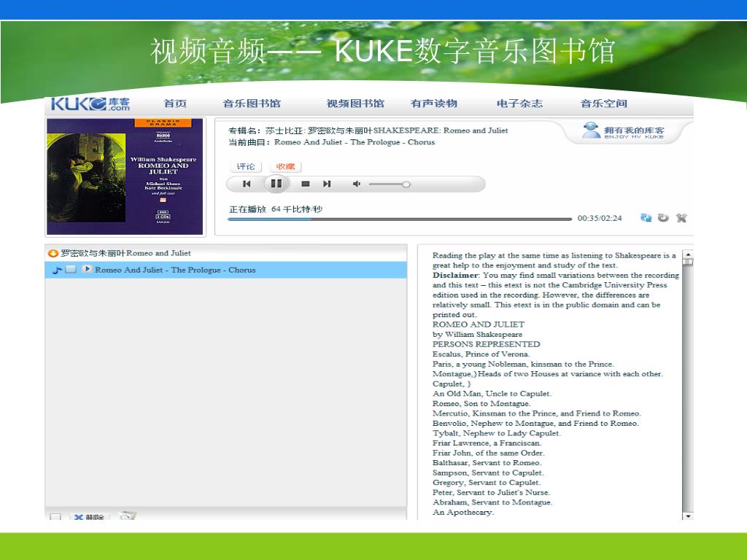Click album name 'SHAKESPEARE: Romeo and Juliet'
This screenshot has width=747, height=560.
point(441,131)
